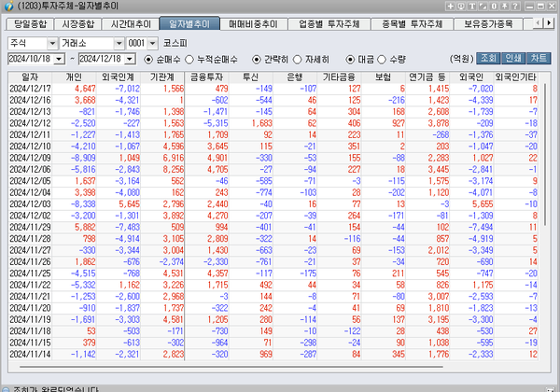Open the 주식 dropdown
The height and width of the screenshot is (392, 560).
pyautogui.click(x=52, y=44)
